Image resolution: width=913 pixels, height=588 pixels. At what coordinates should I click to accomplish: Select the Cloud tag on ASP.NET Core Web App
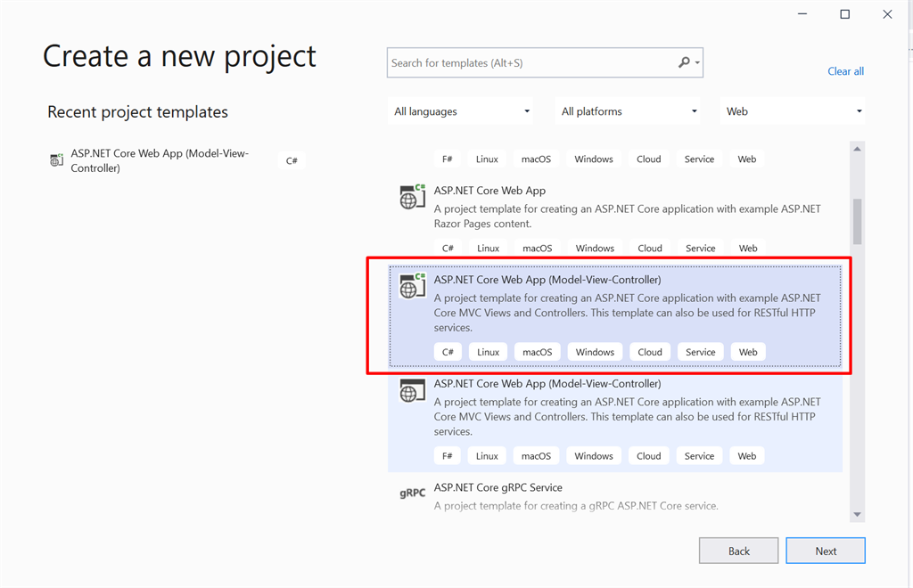click(649, 248)
